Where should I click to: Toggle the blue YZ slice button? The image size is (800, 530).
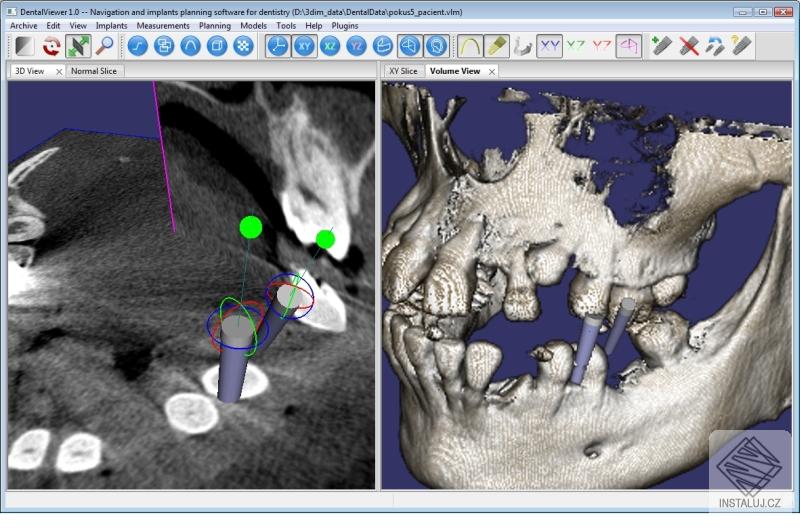coord(357,46)
